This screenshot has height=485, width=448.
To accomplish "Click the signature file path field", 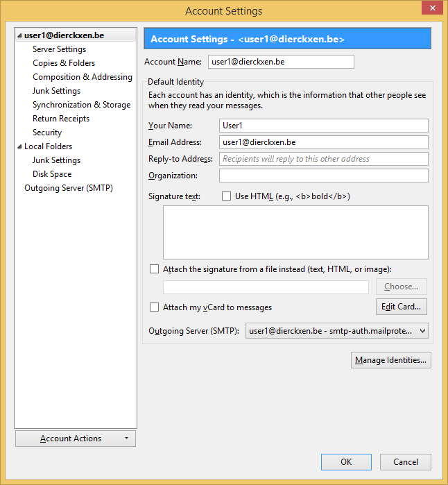I will [266, 287].
